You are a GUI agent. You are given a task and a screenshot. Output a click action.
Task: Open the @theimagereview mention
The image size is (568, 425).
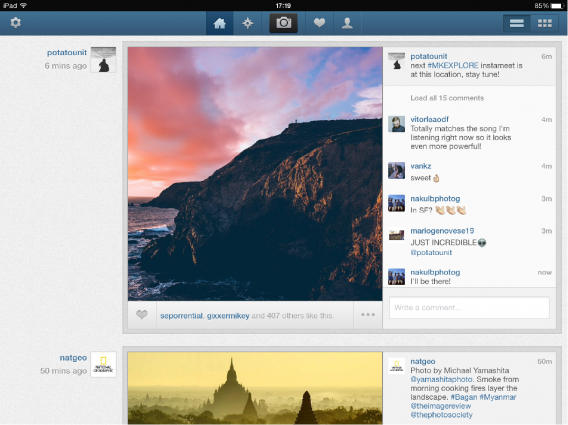pyautogui.click(x=440, y=406)
